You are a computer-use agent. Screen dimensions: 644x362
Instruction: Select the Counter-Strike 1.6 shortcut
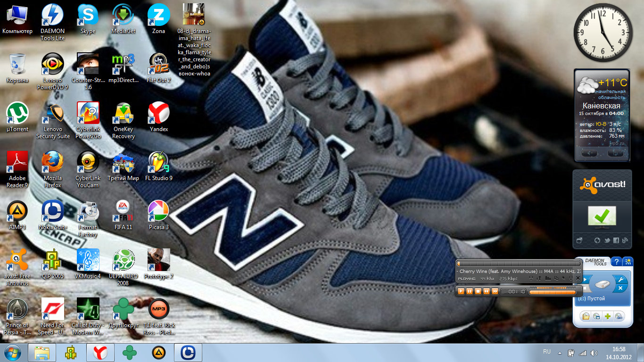[88, 72]
